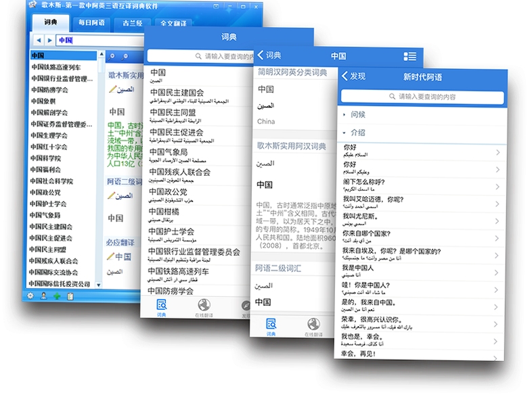Select 中国福利会 in desktop list
532x395 pixels.
45,170
